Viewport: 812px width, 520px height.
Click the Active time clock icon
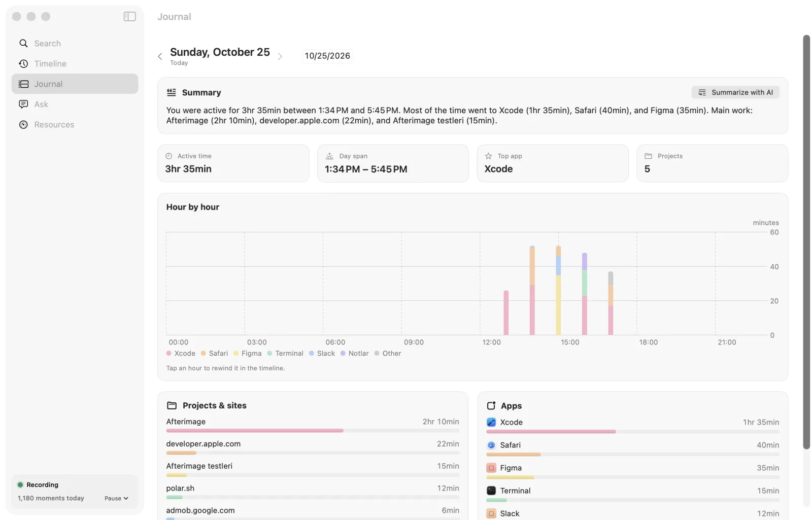(168, 156)
